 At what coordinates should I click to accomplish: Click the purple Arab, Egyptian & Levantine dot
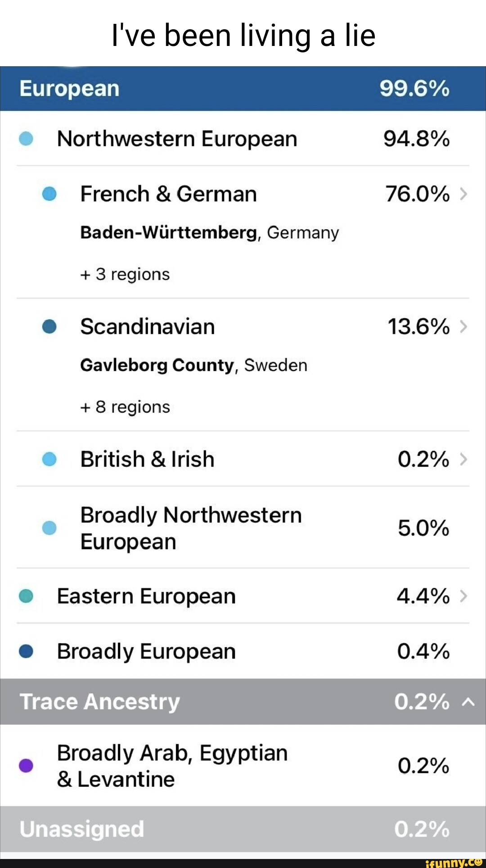pos(26,765)
